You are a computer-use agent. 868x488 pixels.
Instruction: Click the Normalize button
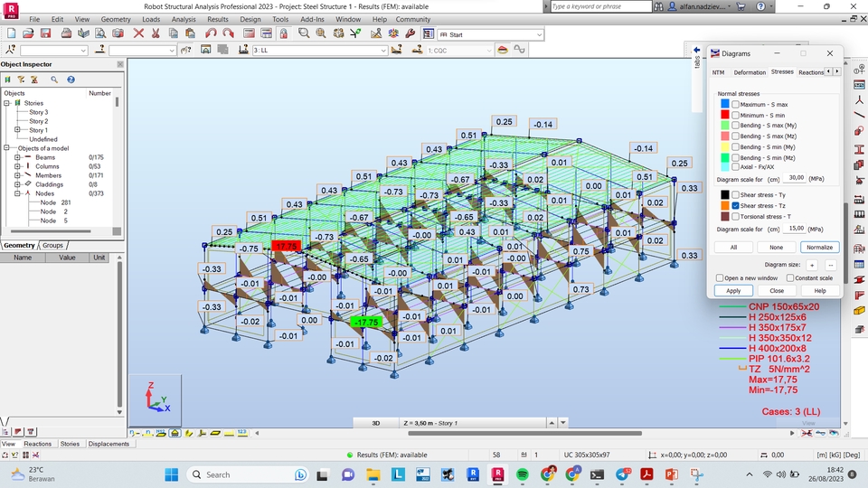819,248
